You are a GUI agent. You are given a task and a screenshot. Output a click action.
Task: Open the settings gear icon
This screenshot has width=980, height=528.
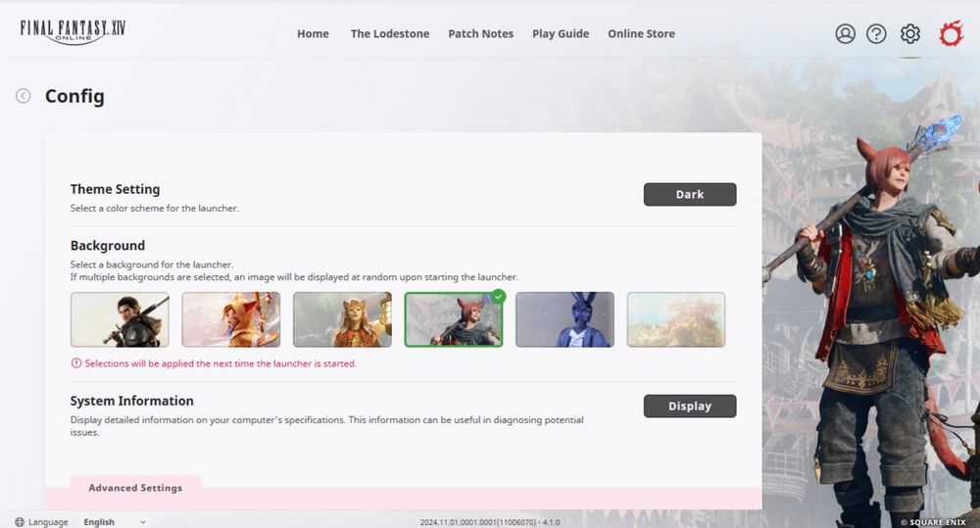(x=910, y=33)
